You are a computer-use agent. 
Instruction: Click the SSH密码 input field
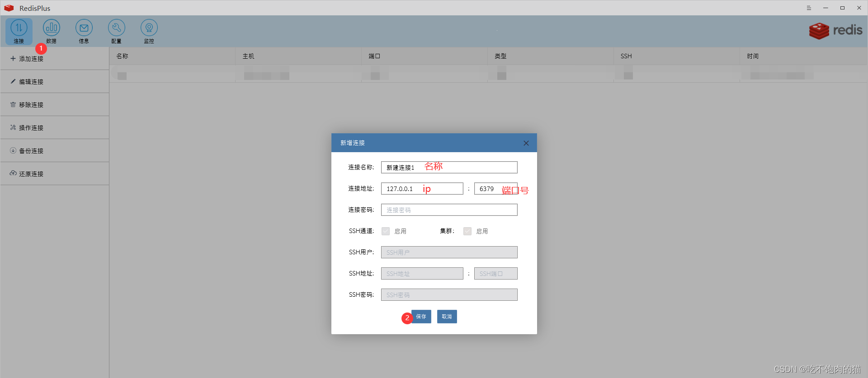(x=449, y=295)
